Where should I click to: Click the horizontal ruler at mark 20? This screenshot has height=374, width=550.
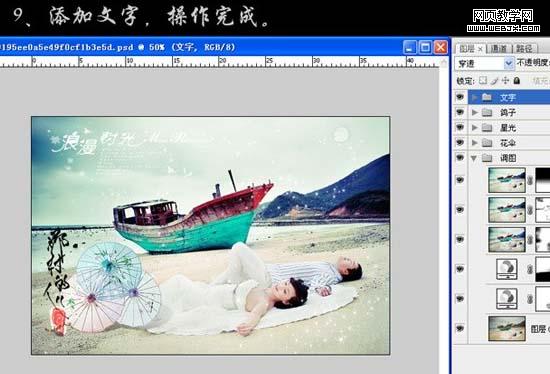pos(222,62)
